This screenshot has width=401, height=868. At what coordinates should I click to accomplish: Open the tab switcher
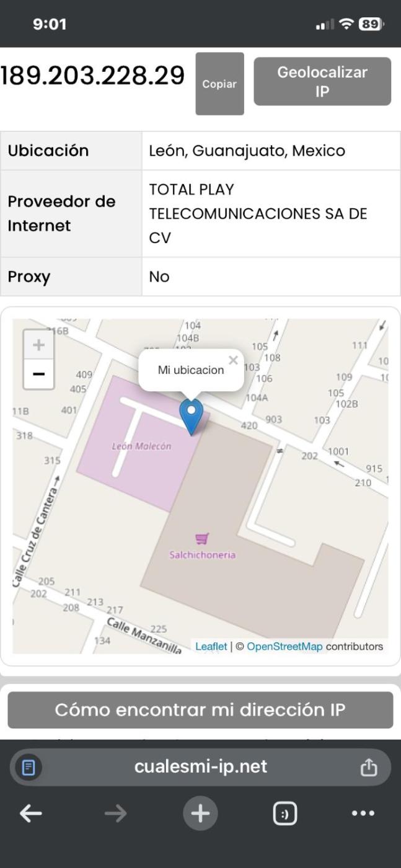point(285,813)
